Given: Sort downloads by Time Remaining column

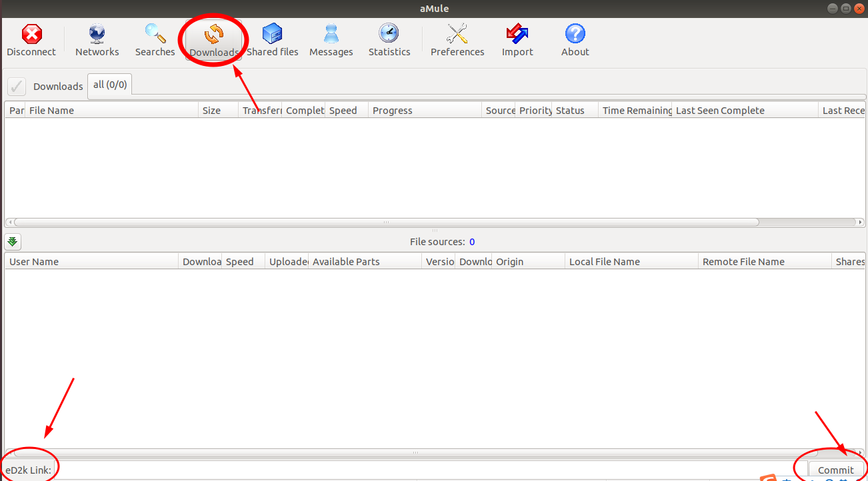Looking at the screenshot, I should (x=635, y=111).
